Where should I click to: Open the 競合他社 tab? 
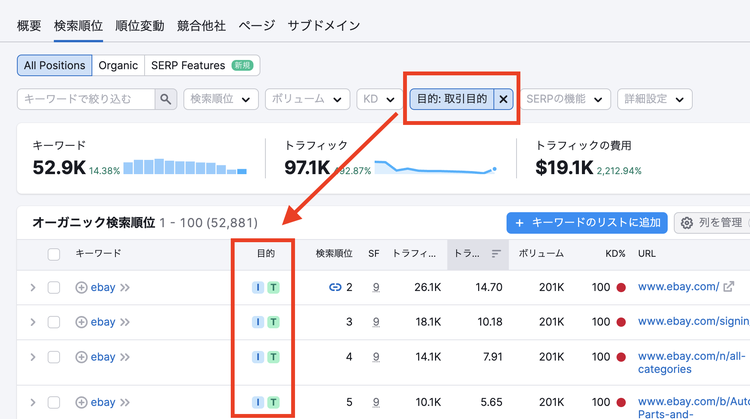201,26
